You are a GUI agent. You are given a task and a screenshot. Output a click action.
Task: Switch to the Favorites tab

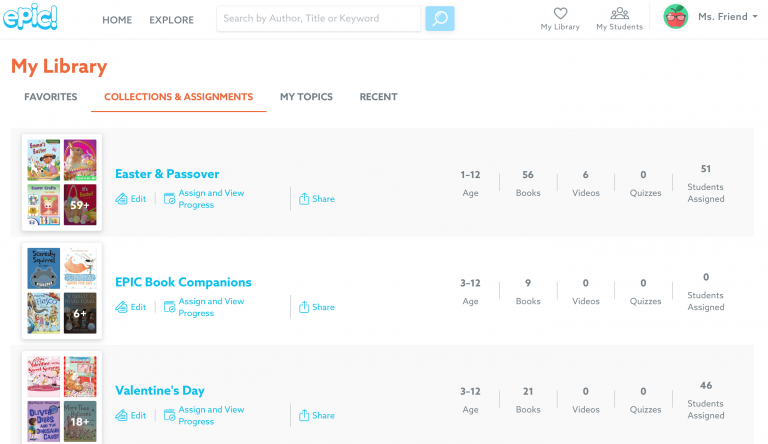click(51, 97)
